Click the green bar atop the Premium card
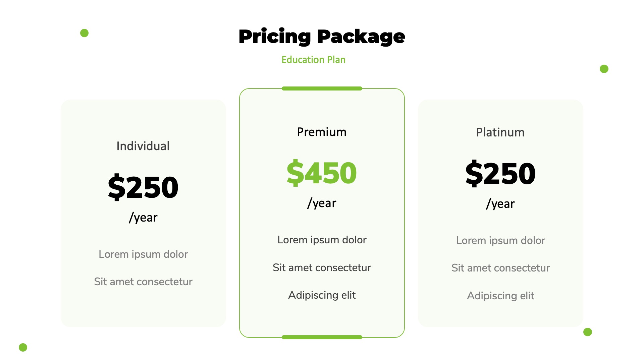The height and width of the screenshot is (362, 644). pyautogui.click(x=322, y=88)
